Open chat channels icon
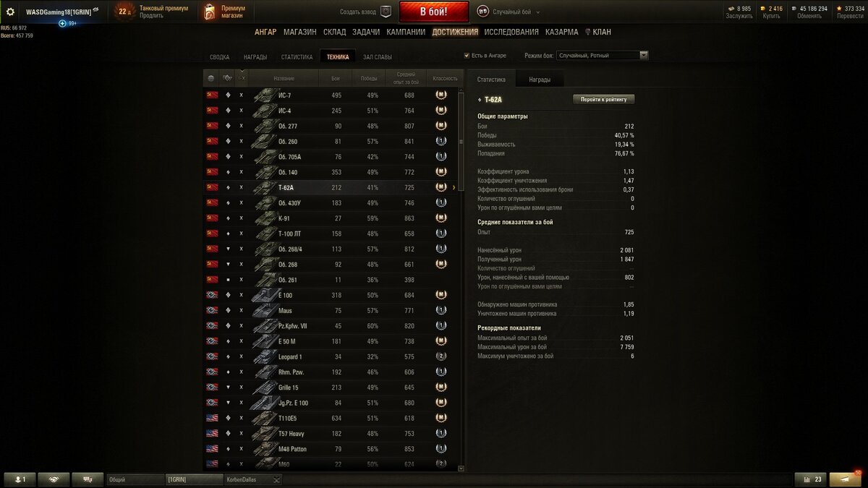This screenshot has width=868, height=488. [88, 479]
